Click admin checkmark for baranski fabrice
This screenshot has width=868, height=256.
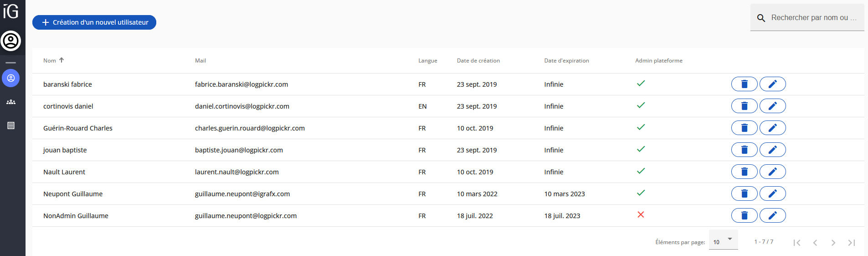tap(641, 83)
